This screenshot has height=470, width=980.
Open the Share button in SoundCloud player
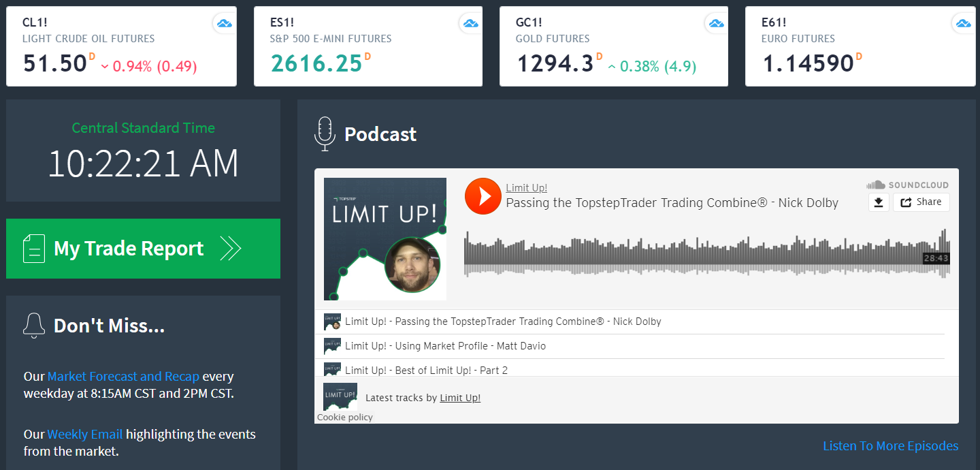[x=921, y=202]
